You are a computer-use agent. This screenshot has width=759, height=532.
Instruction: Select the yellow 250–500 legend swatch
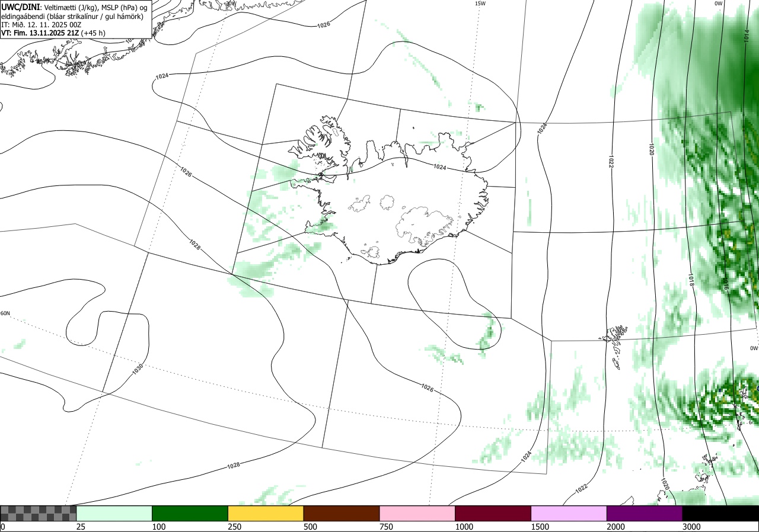pyautogui.click(x=266, y=513)
